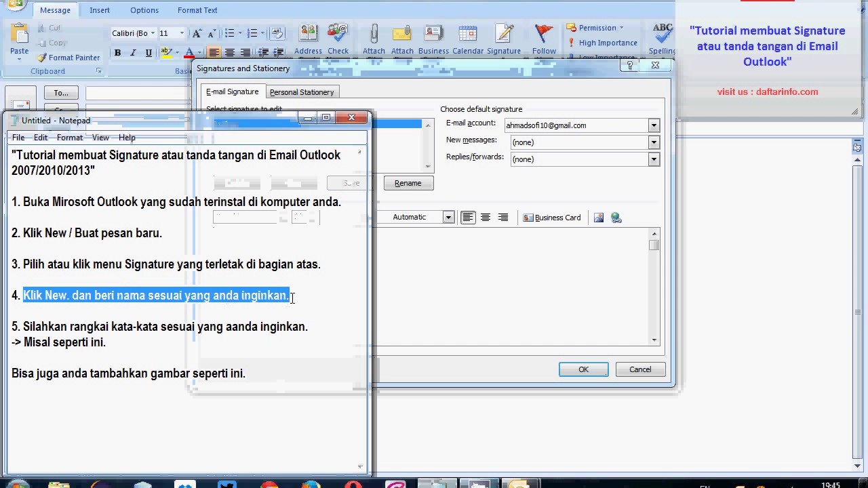Insert a Business Card from ribbon
The width and height of the screenshot is (868, 488).
[x=433, y=39]
